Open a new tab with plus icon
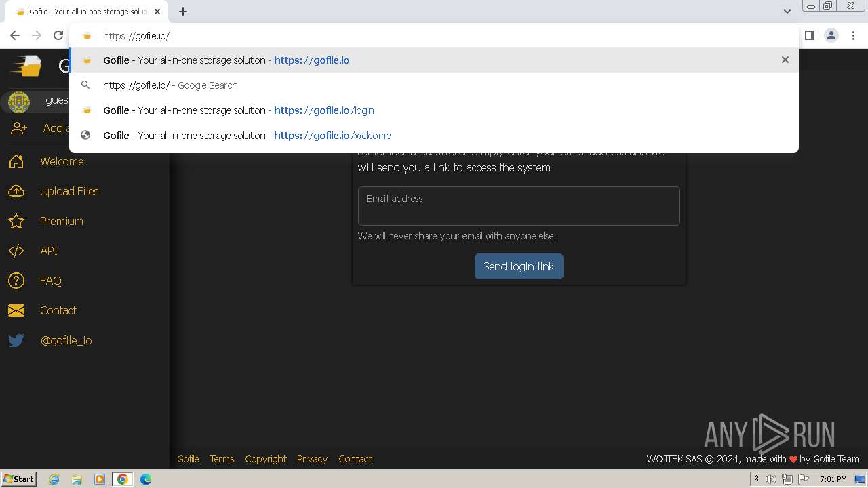The height and width of the screenshot is (488, 868). pos(183,12)
